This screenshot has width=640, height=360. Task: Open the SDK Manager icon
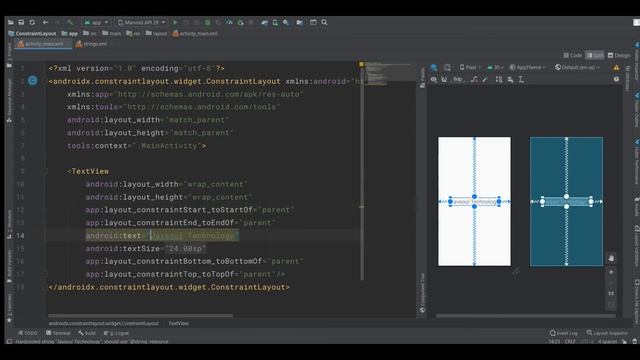(286, 22)
